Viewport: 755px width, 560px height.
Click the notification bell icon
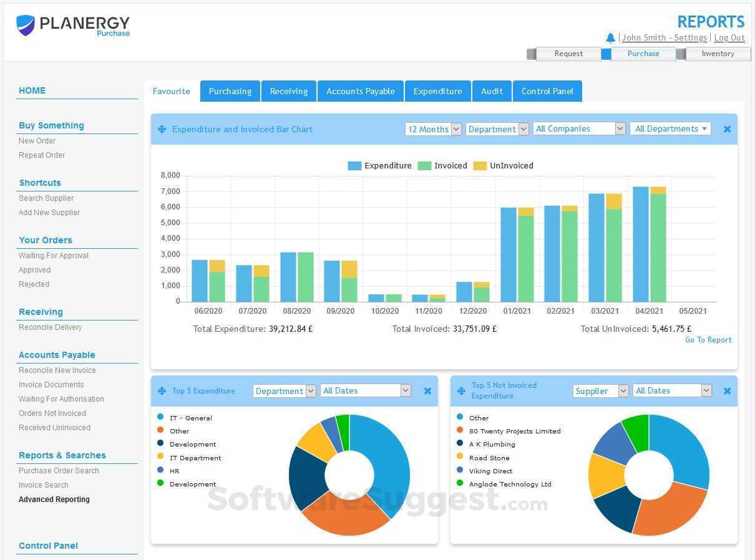(610, 38)
